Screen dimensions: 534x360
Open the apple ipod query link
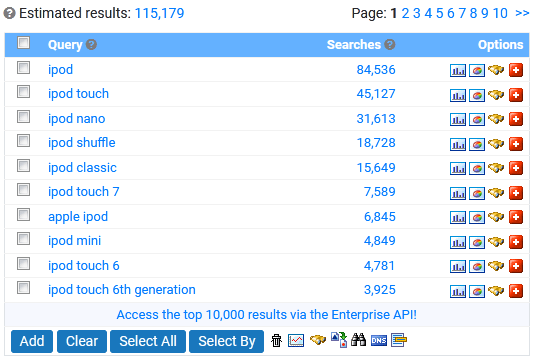click(78, 217)
